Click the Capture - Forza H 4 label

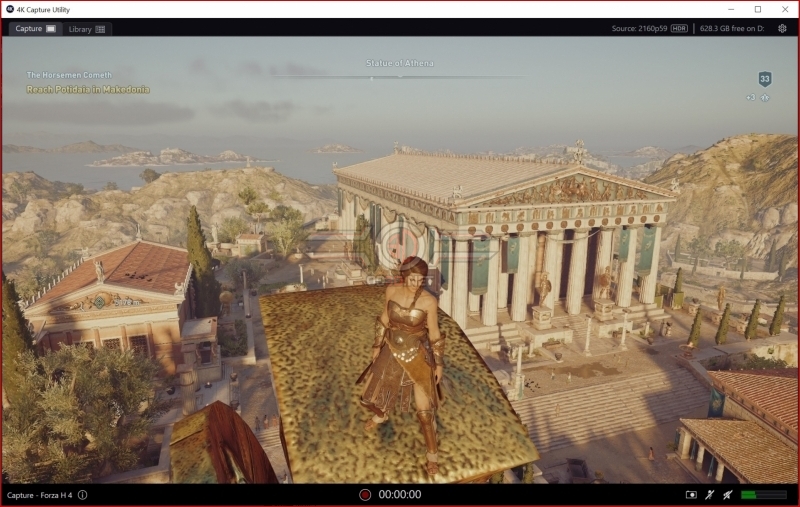point(39,495)
